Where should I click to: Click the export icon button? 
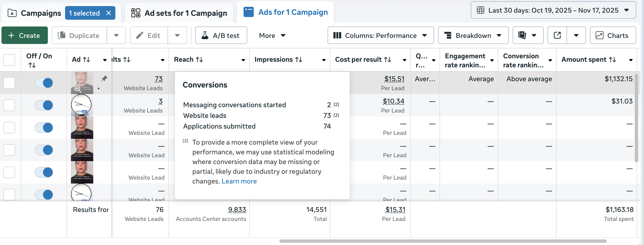pos(557,35)
